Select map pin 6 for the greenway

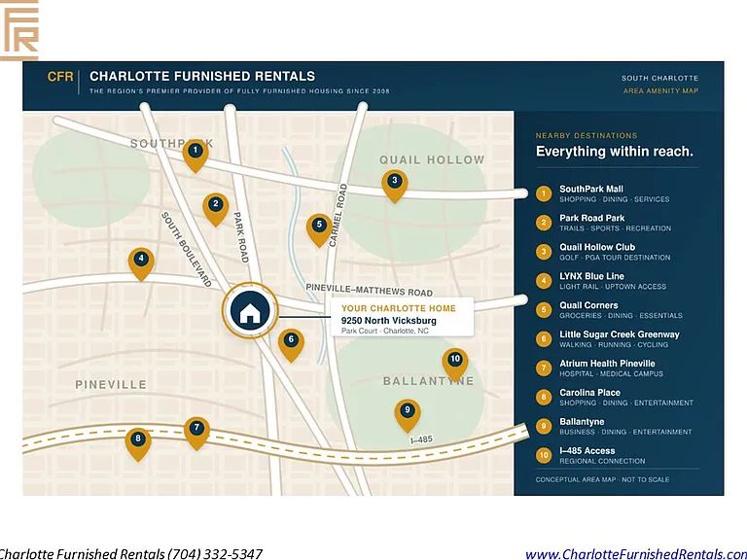coord(291,345)
